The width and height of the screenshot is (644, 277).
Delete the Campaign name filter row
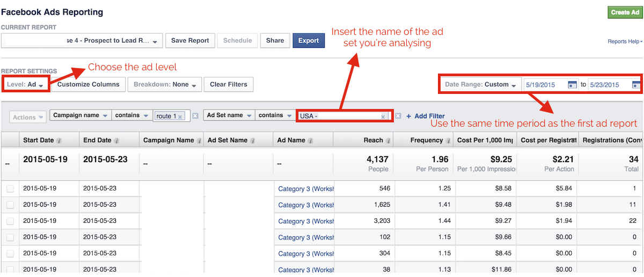[195, 116]
